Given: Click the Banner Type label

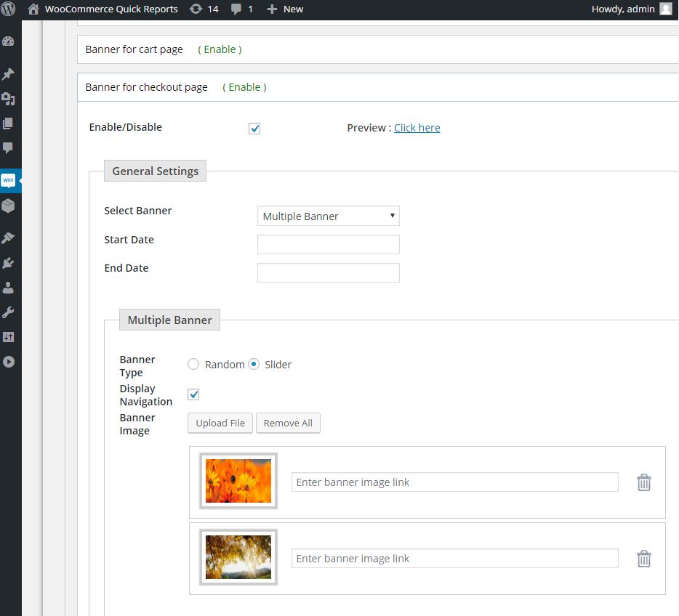Looking at the screenshot, I should [137, 366].
